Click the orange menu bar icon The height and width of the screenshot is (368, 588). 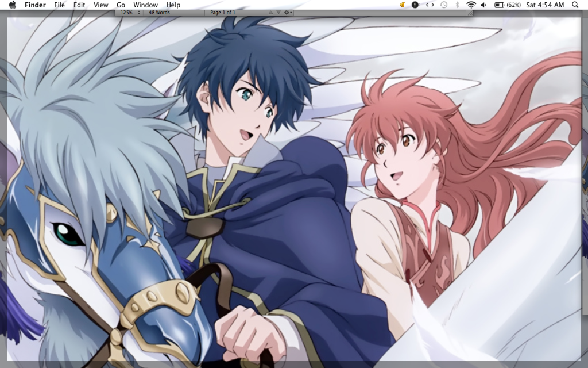[402, 5]
